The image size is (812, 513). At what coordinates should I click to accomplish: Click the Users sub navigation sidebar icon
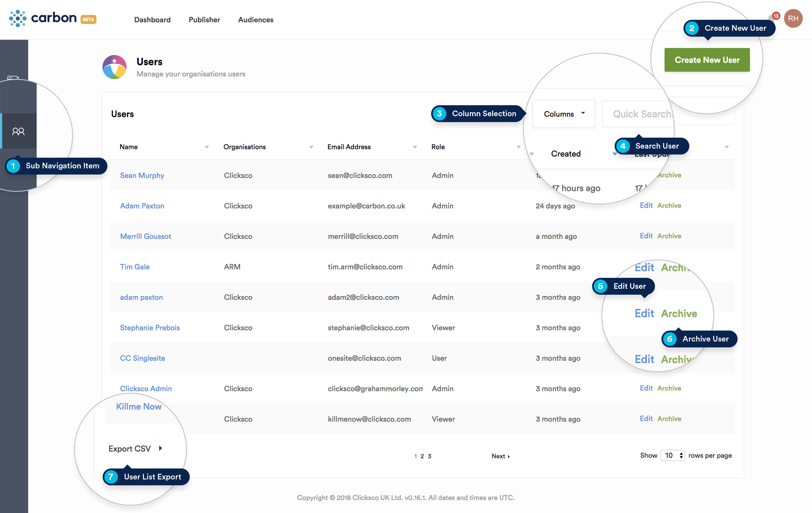(x=18, y=131)
